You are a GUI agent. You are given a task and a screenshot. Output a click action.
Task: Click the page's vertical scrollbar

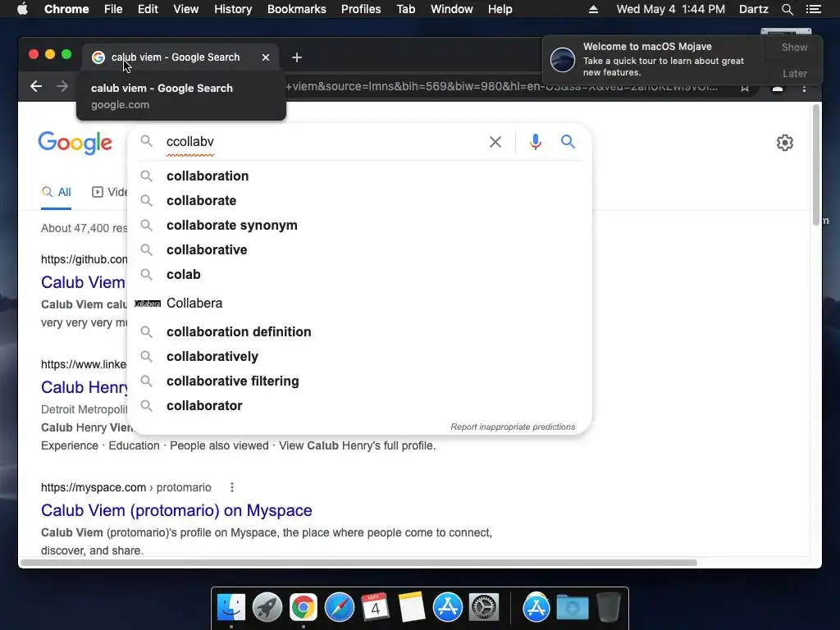click(x=816, y=165)
